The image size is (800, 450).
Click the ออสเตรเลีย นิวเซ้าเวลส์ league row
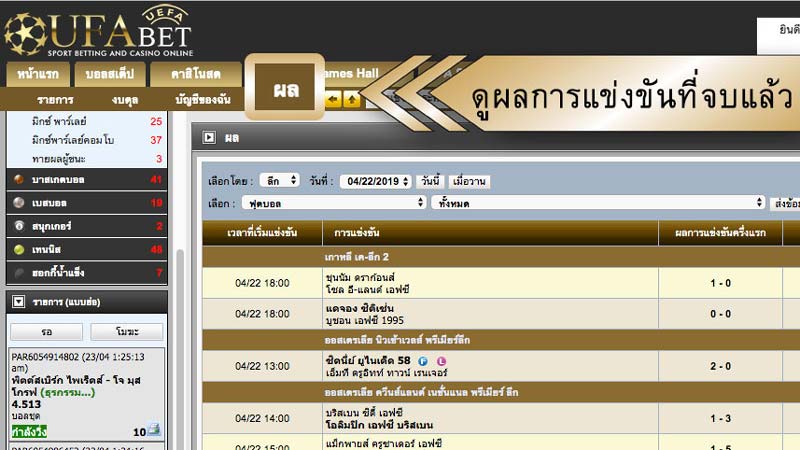[501, 340]
